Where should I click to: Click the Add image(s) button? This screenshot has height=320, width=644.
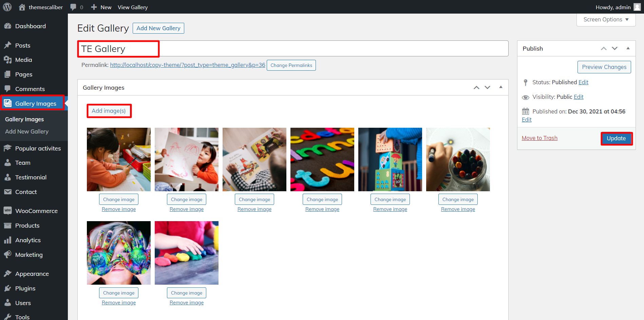[x=109, y=111]
